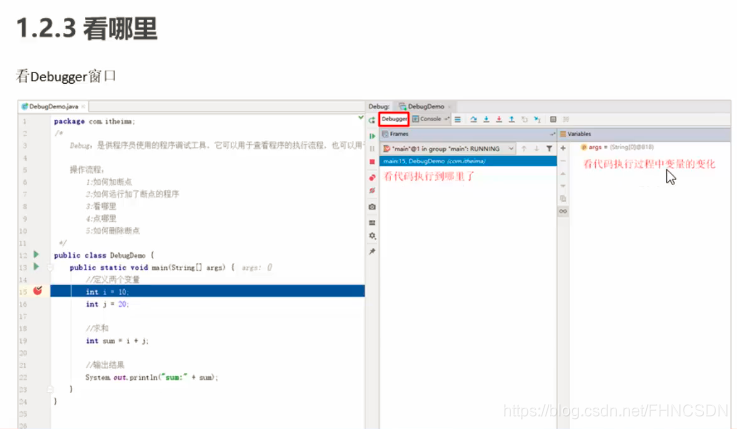Click the Rerun DebugDemo icon
Image resolution: width=737 pixels, height=429 pixels.
click(x=372, y=120)
